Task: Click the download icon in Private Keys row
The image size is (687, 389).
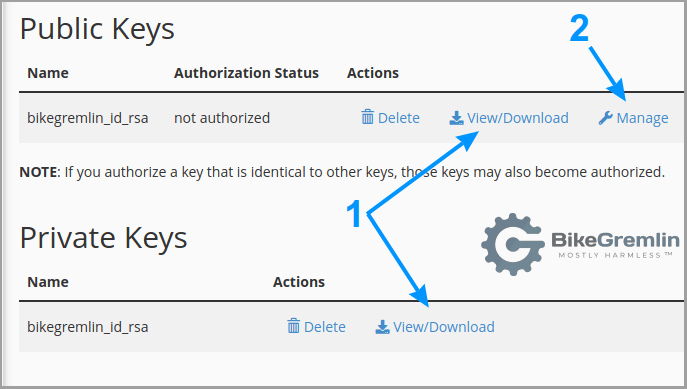Action: pyautogui.click(x=382, y=327)
